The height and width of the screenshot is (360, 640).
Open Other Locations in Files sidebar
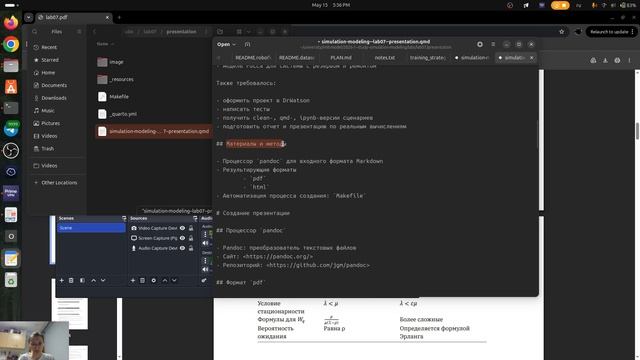pyautogui.click(x=56, y=183)
